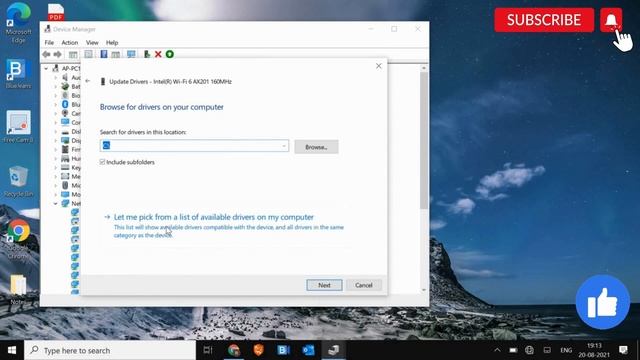This screenshot has width=640, height=360.
Task: Click the back arrow in Update Drivers dialog
Action: pyautogui.click(x=88, y=81)
